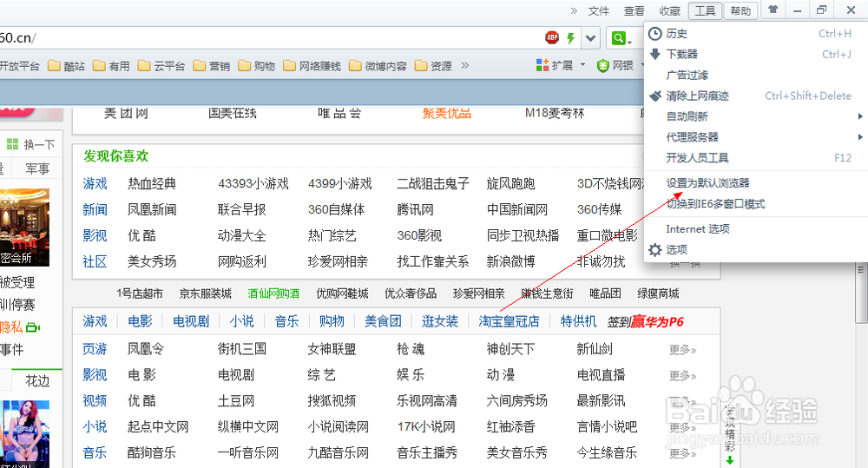Select 历史 from the tools menu
Screen dimensions: 868x468
point(756,34)
